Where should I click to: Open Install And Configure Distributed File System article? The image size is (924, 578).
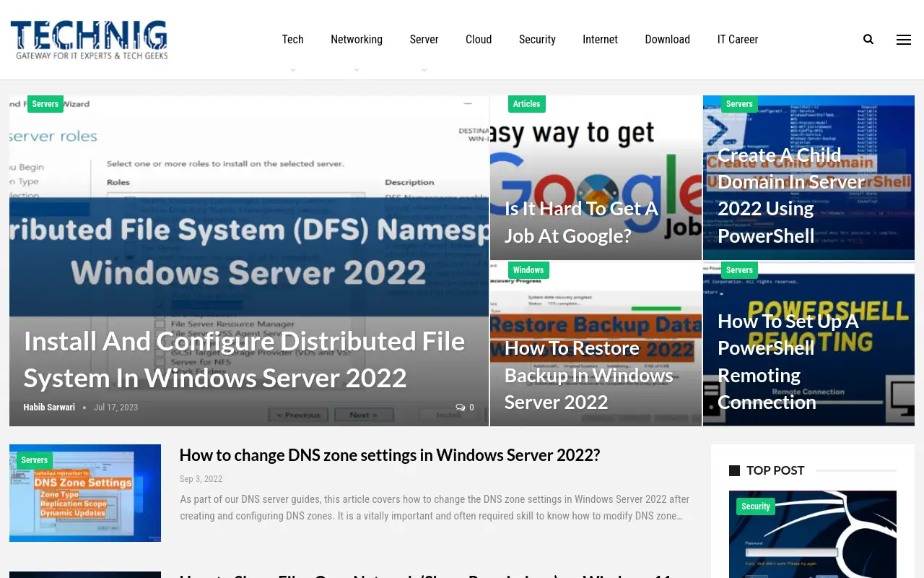[244, 359]
